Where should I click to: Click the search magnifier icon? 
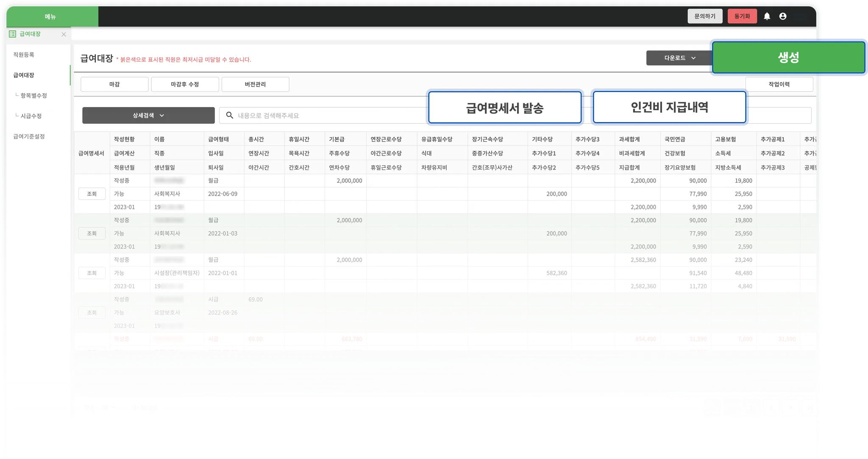(x=229, y=115)
